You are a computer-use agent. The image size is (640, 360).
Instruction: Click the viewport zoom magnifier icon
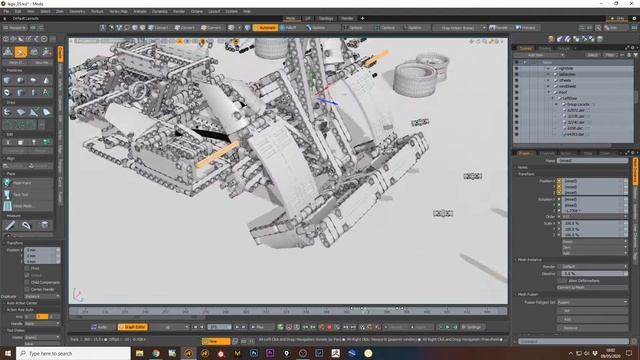click(x=484, y=42)
